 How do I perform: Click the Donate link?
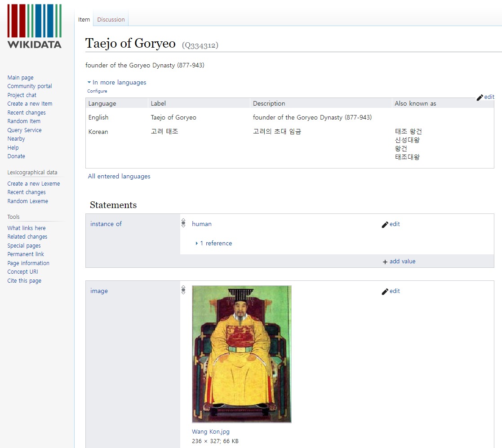(x=16, y=156)
